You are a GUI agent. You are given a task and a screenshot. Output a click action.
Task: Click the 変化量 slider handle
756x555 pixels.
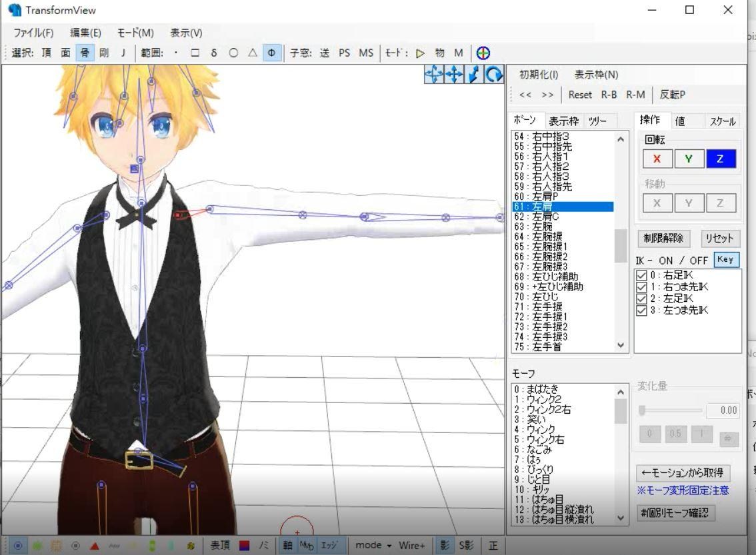point(641,411)
